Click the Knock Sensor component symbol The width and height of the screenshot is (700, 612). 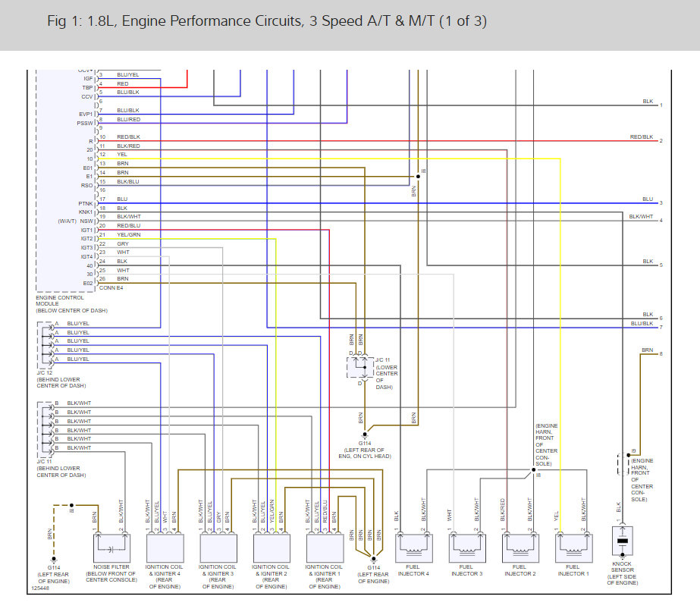[x=623, y=541]
